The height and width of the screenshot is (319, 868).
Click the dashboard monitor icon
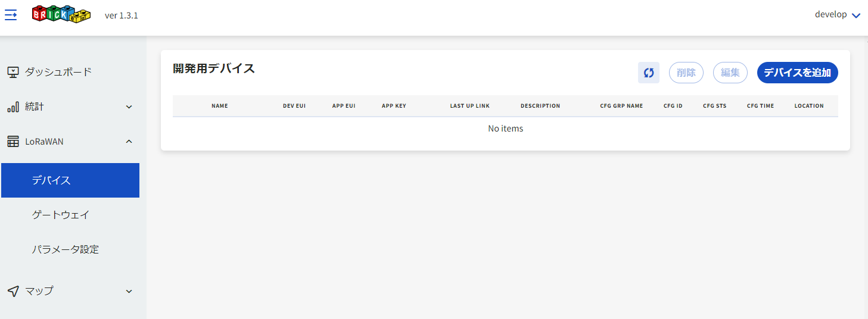click(x=13, y=72)
